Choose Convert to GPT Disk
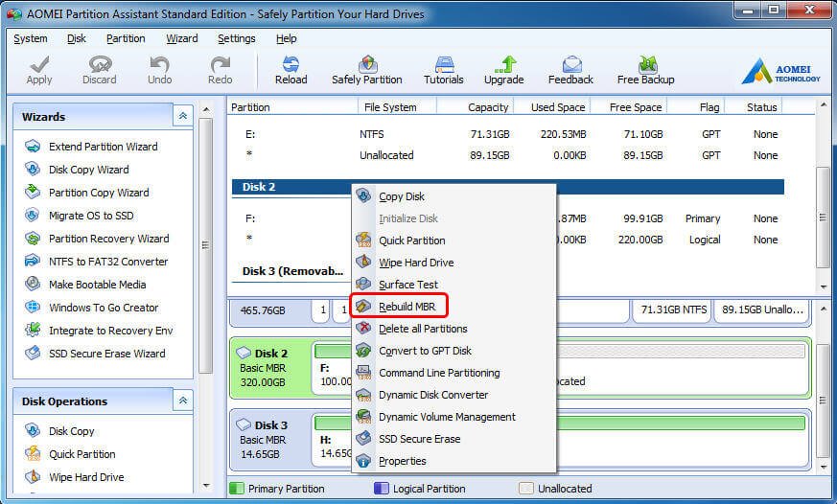 point(453,351)
